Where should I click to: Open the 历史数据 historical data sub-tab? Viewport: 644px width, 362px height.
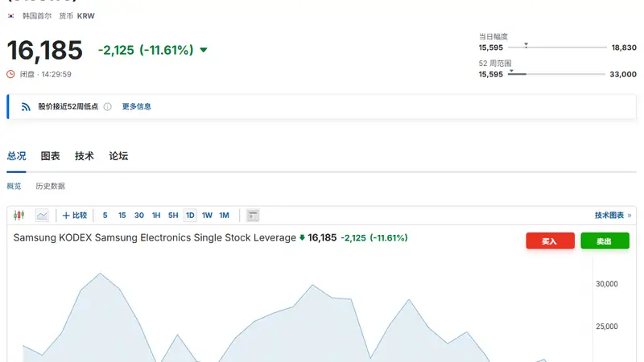(50, 186)
